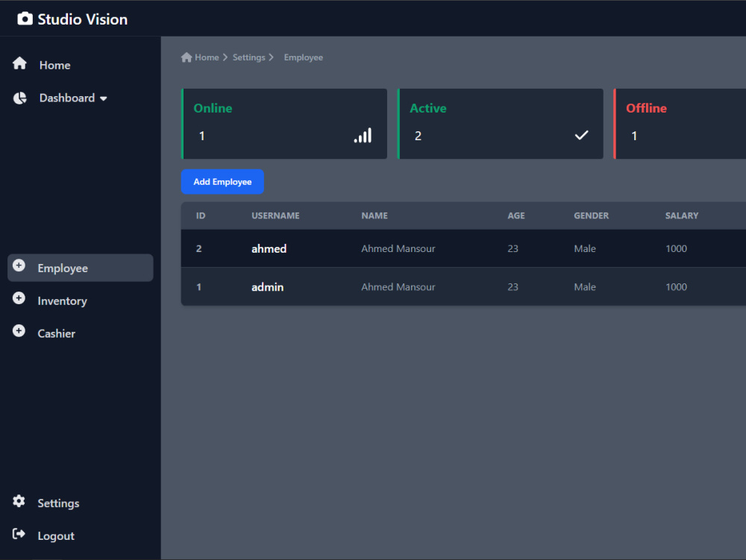Click the Online status card title
Screen dimensions: 746x560
click(x=213, y=108)
